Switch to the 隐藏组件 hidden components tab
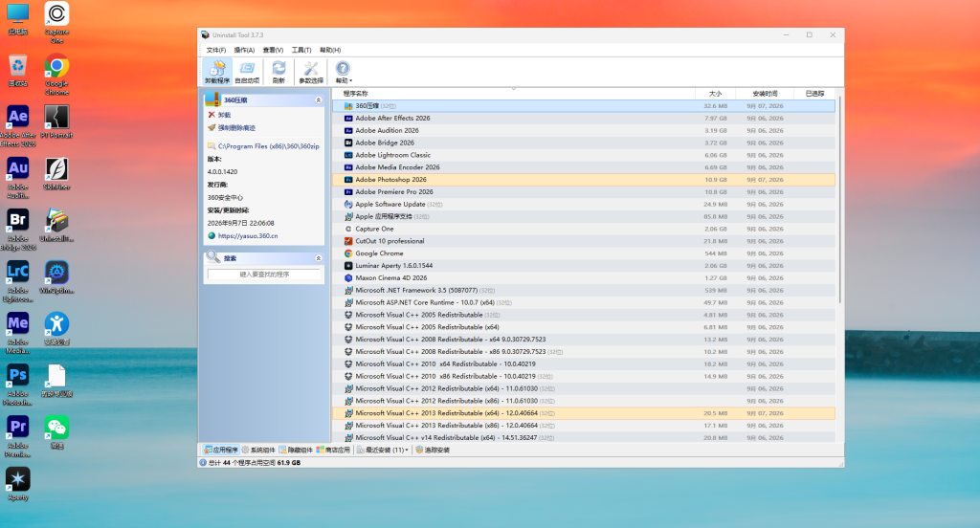The width and height of the screenshot is (980, 528). tap(296, 450)
